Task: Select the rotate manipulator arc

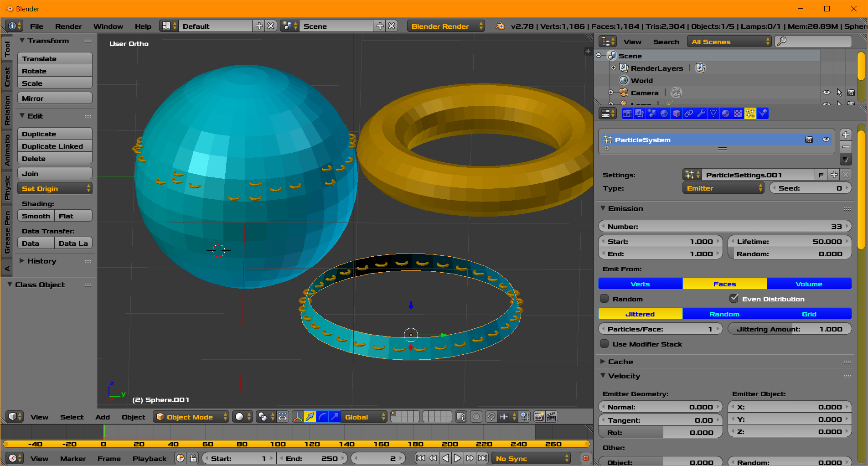Action: click(322, 417)
